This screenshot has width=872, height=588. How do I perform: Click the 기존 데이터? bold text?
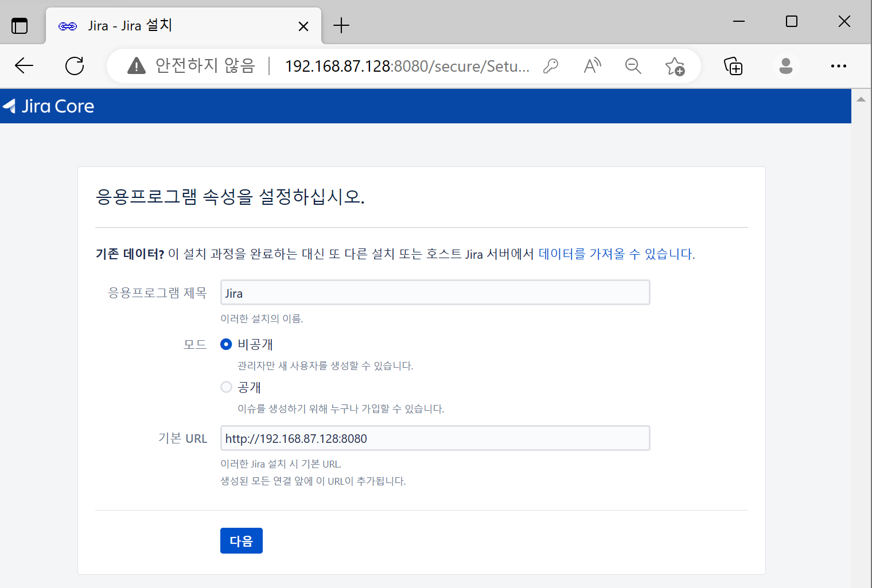pos(130,254)
